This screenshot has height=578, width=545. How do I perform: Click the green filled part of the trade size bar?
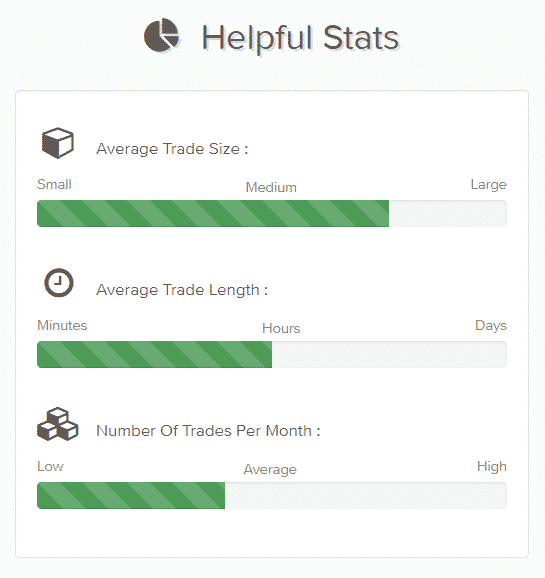tap(213, 213)
